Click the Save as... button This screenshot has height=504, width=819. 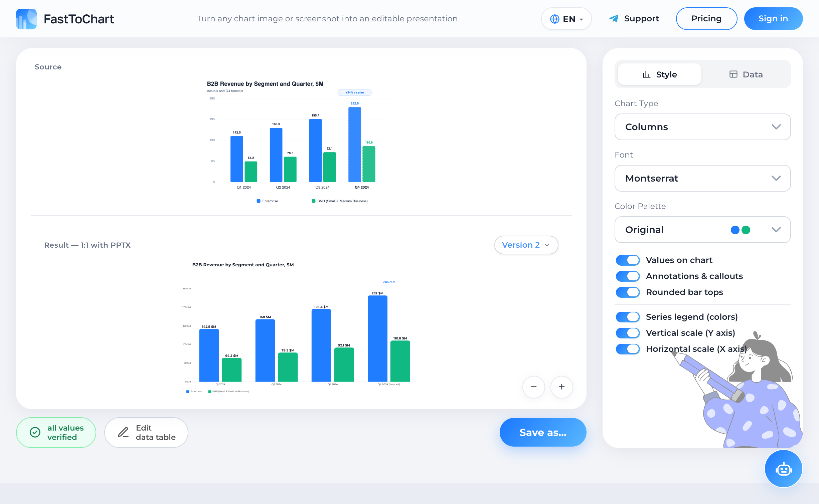click(x=543, y=432)
